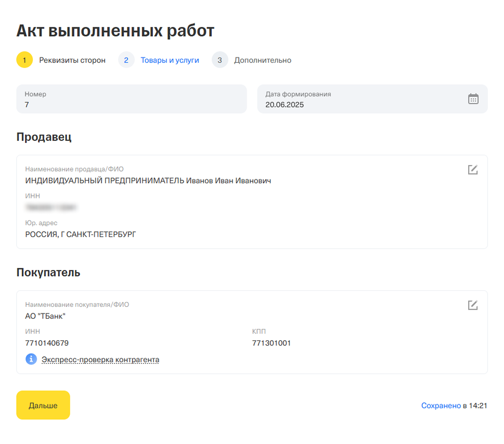This screenshot has width=504, height=444.
Task: Open the Дата формирования calendar control
Action: 473,99
